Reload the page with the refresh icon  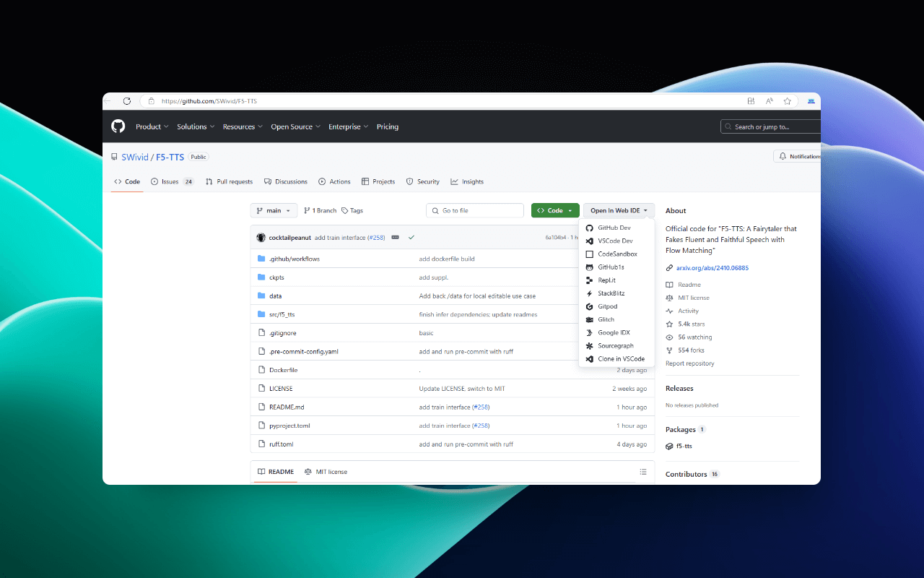coord(127,101)
